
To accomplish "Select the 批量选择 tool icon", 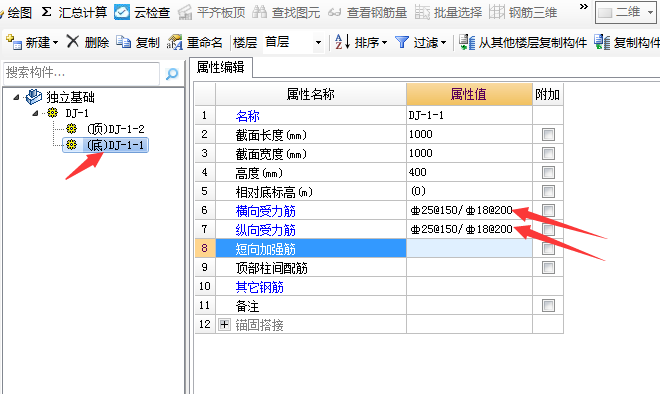I will [x=422, y=12].
